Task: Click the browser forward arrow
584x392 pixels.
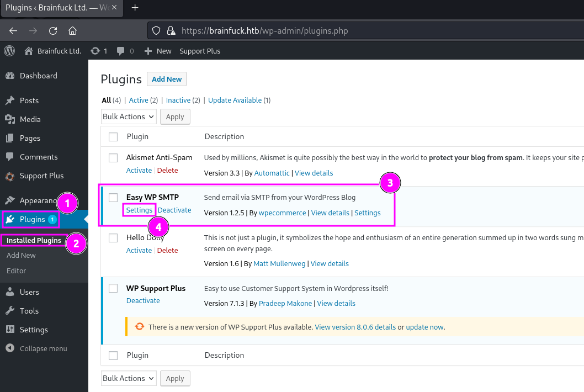Action: tap(33, 30)
